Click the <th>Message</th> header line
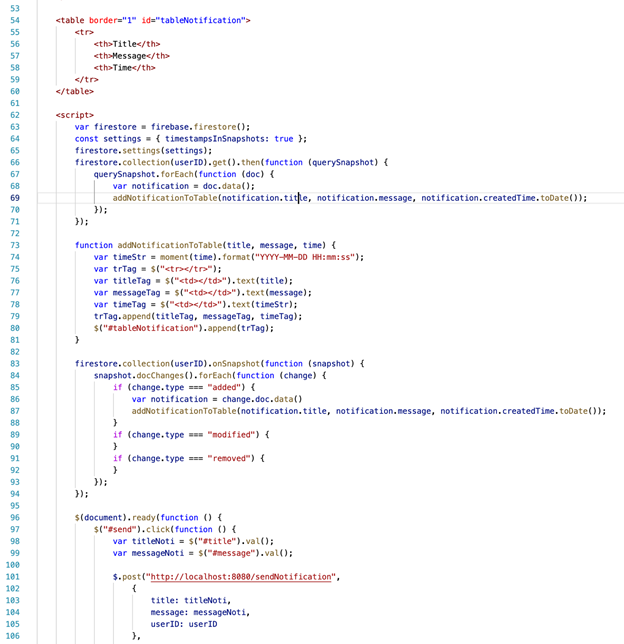 (x=132, y=56)
